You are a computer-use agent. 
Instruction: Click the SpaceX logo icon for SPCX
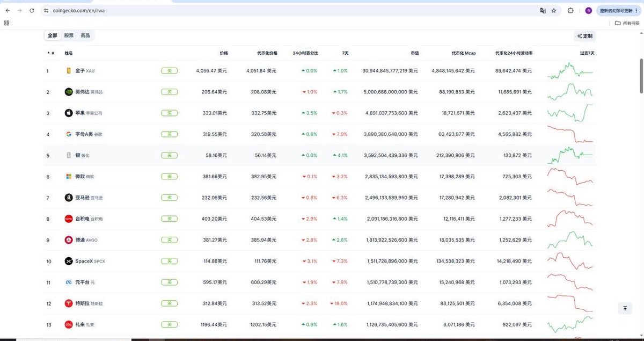[x=69, y=261]
